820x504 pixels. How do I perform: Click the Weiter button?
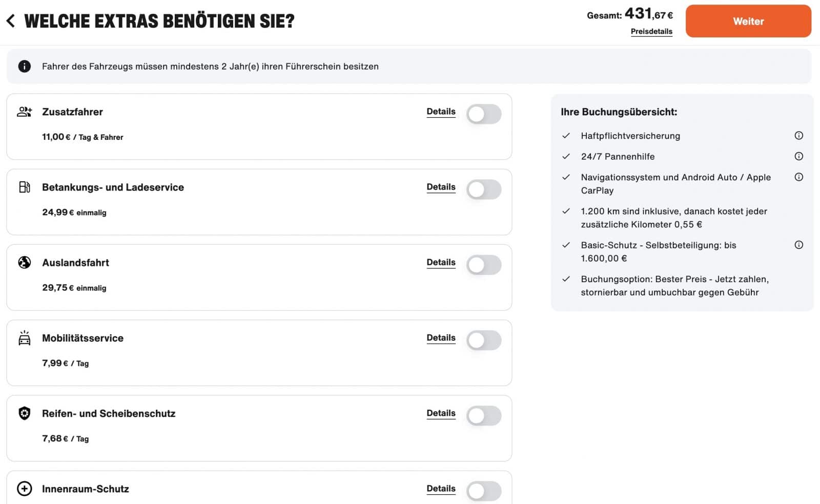(x=748, y=21)
